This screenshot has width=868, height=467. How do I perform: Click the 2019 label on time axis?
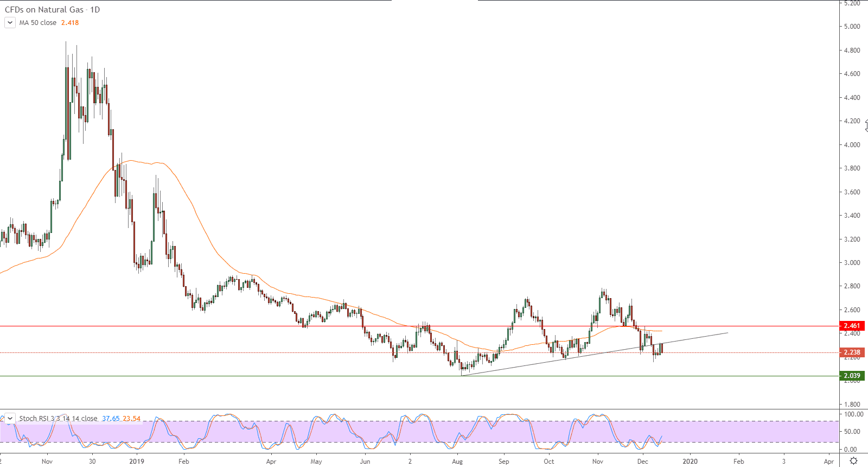(x=137, y=462)
